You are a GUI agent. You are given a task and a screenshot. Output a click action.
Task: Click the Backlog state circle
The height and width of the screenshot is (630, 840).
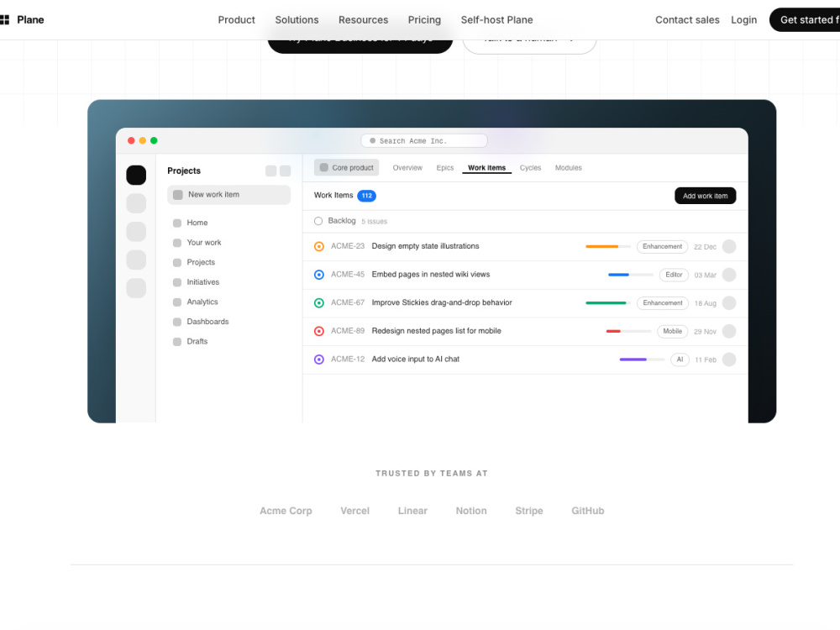[x=318, y=221]
